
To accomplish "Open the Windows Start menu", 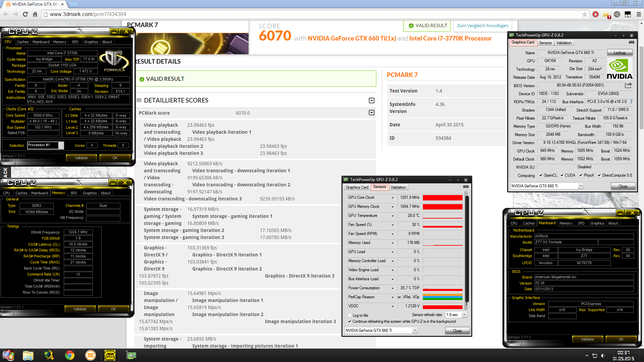I will point(9,355).
